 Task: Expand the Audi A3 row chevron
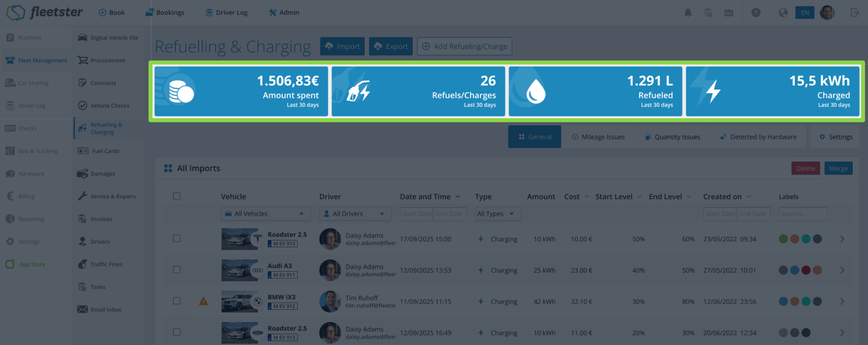click(842, 270)
